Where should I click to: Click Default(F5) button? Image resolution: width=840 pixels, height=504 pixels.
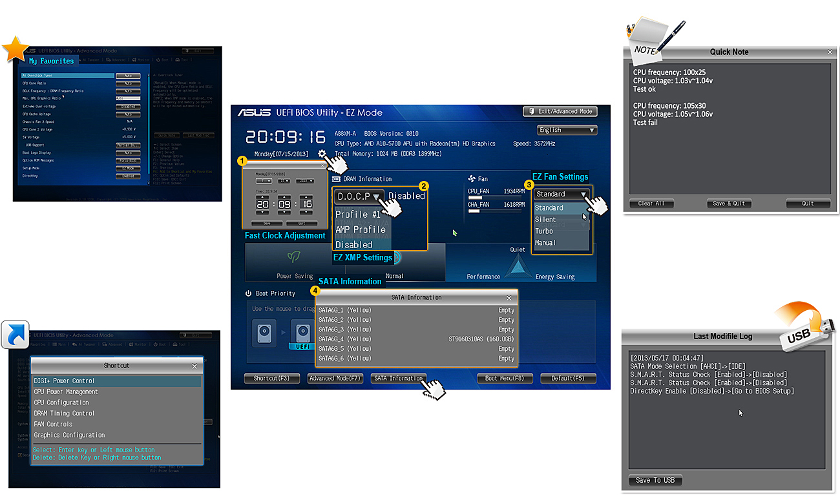coord(569,379)
